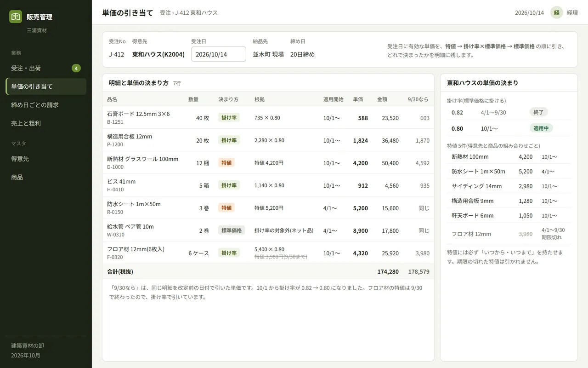Open the 商品 master list
Viewport: 588px width, 368px height.
click(x=46, y=177)
